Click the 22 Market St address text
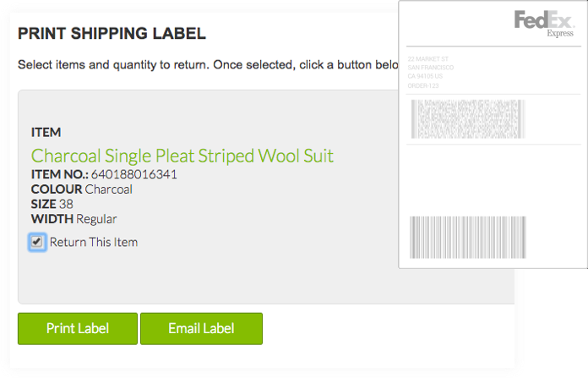Screen dimensions: 588x378 point(427,59)
